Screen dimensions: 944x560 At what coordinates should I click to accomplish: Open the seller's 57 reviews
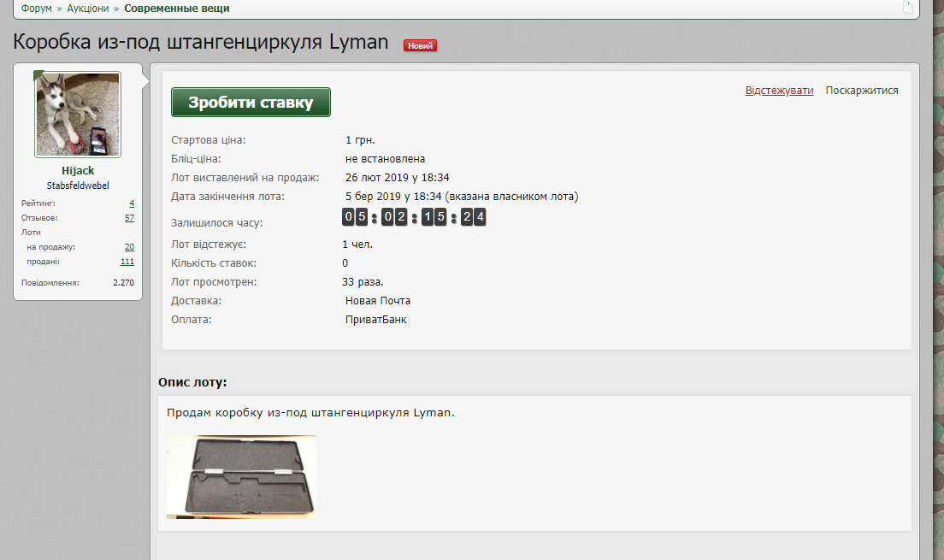point(129,218)
